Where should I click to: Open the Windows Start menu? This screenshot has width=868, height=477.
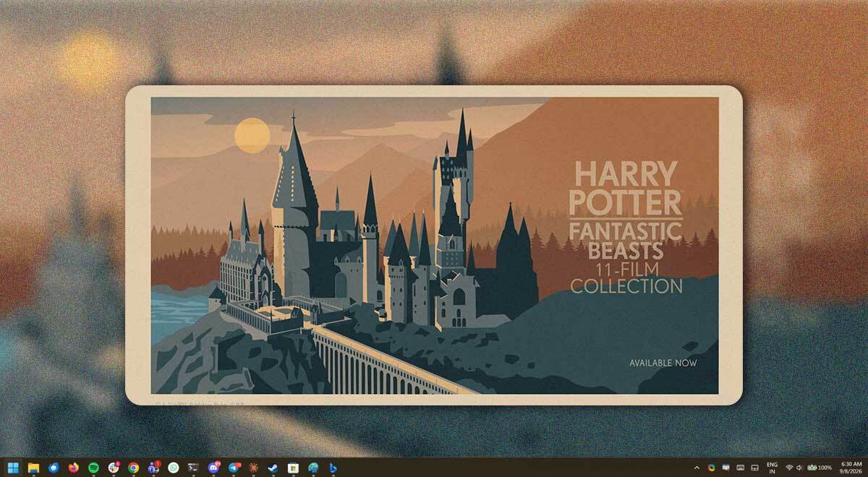click(x=13, y=468)
